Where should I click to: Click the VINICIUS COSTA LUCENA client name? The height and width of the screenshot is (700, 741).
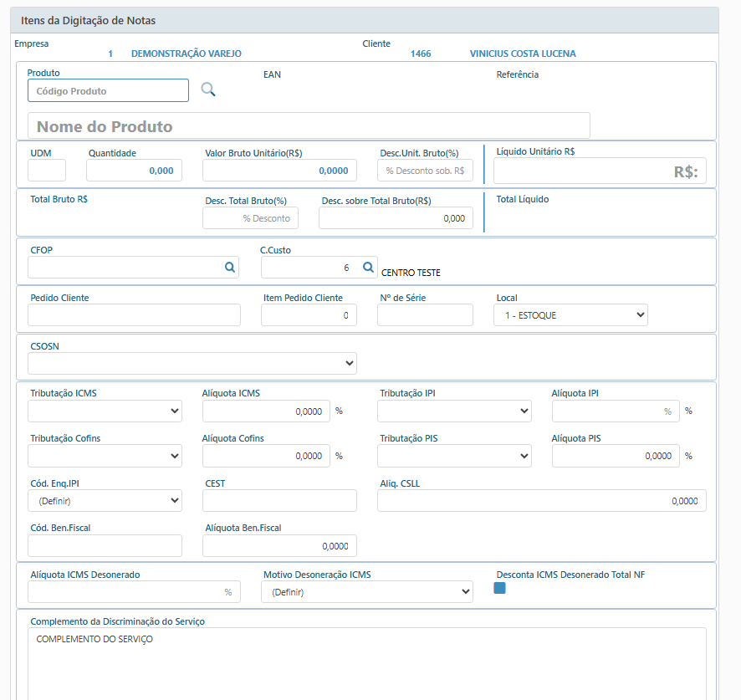tap(523, 54)
